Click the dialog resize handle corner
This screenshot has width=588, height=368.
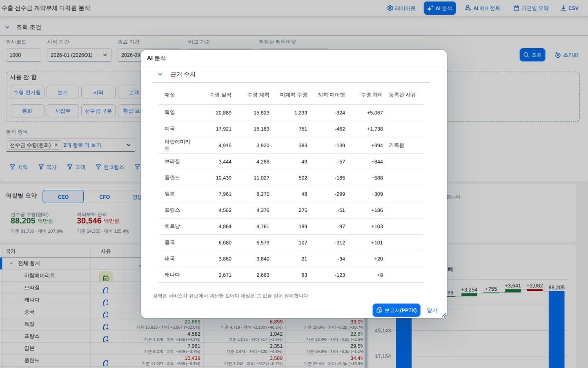(444, 315)
